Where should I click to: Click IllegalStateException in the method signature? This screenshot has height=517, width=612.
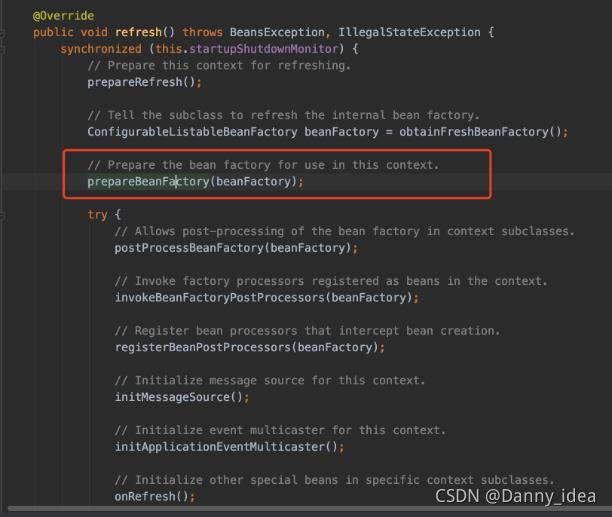coord(409,32)
